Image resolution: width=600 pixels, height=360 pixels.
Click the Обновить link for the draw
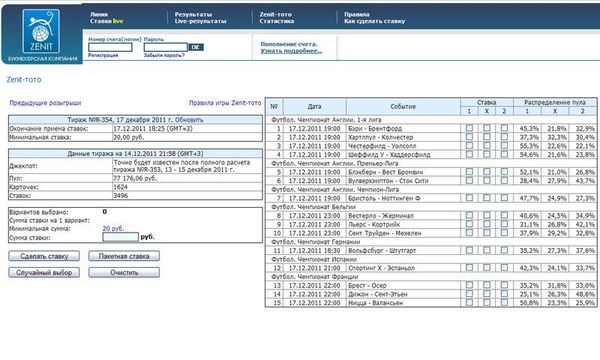(189, 120)
